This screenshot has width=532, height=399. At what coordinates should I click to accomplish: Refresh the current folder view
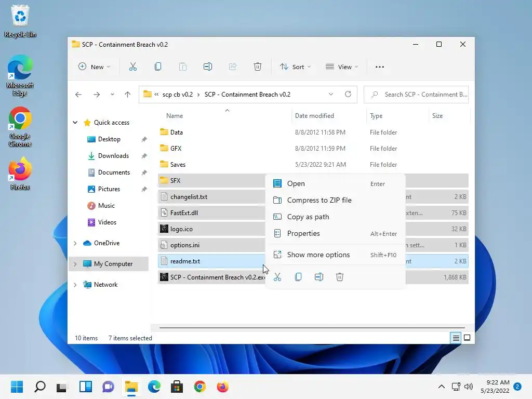click(348, 95)
